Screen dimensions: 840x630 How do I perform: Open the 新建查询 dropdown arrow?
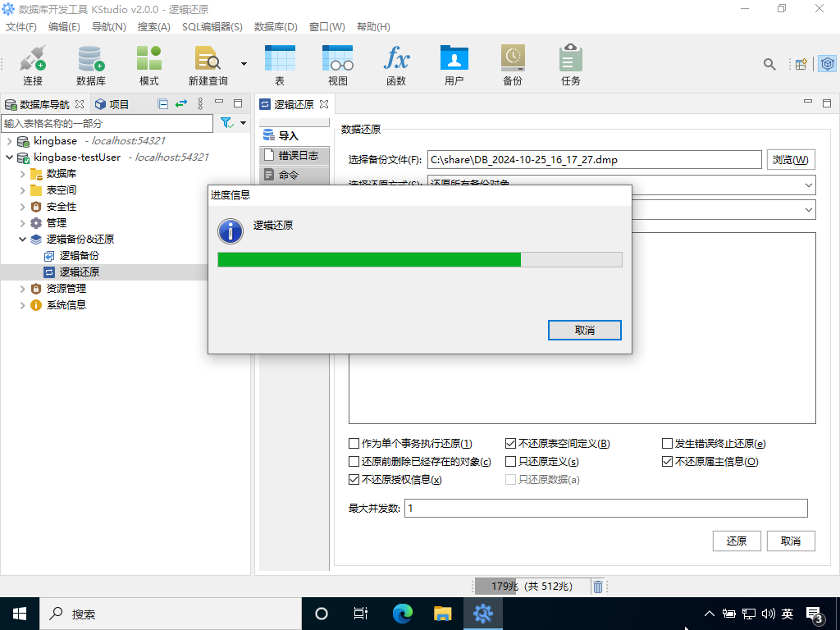pyautogui.click(x=244, y=63)
